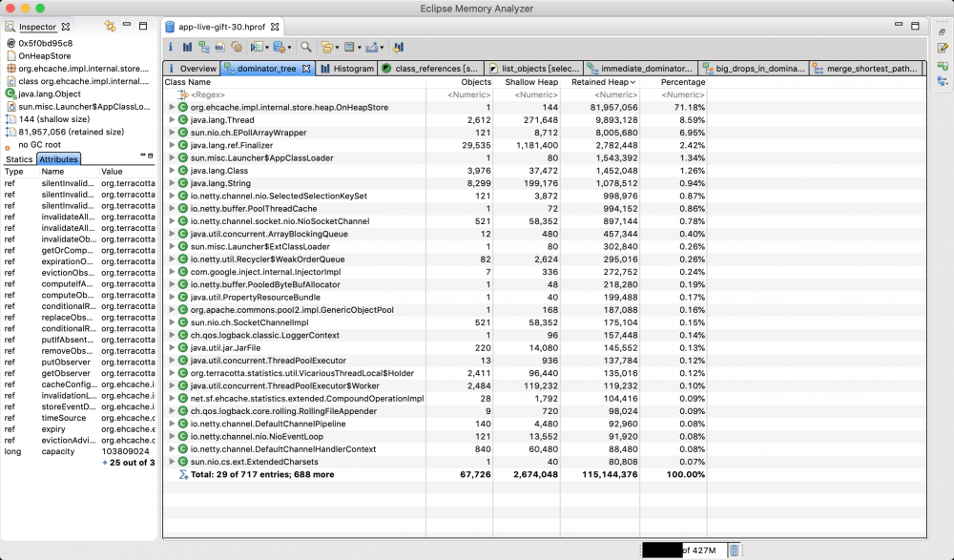Click java.lang.Object superclass entry in Inspector

coord(50,93)
